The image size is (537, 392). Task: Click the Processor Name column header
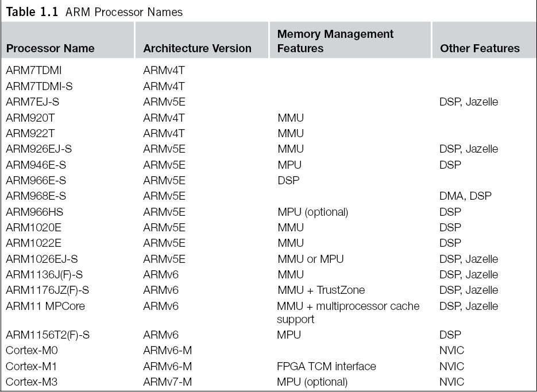[50, 48]
